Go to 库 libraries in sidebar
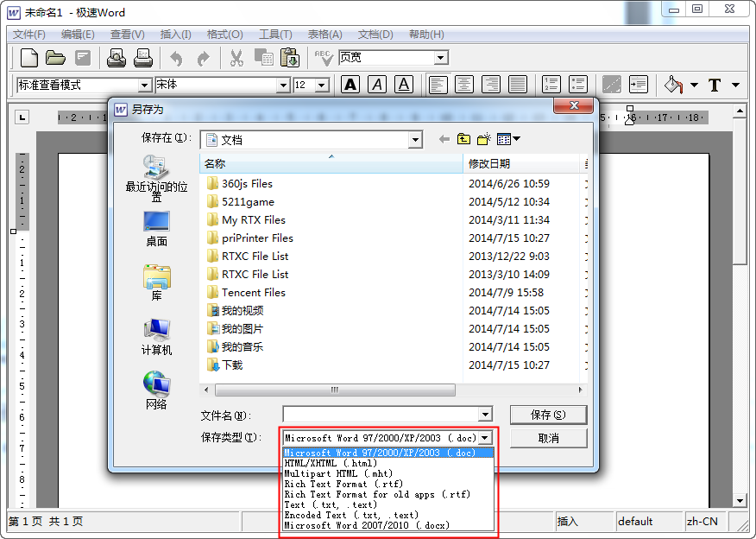 point(156,282)
